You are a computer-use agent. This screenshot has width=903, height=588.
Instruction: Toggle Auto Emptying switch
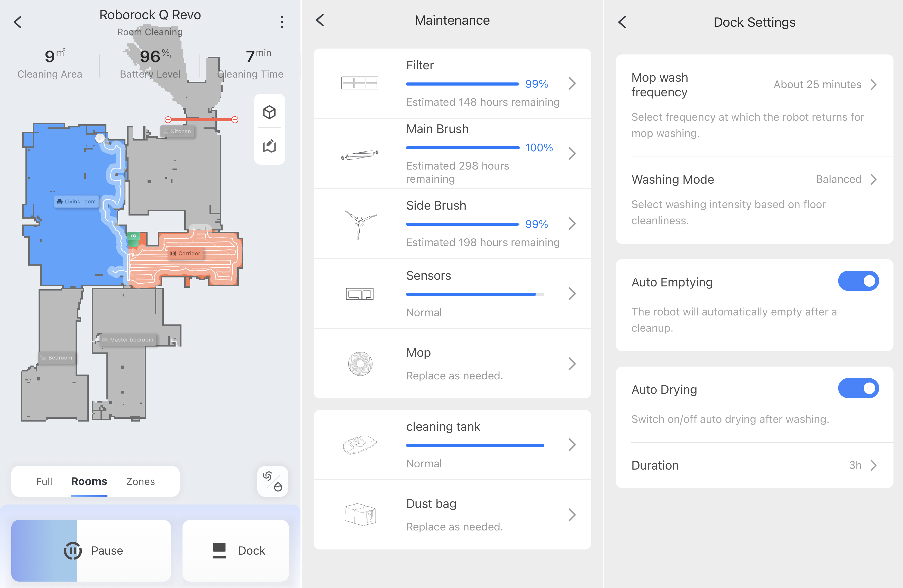[x=858, y=281]
